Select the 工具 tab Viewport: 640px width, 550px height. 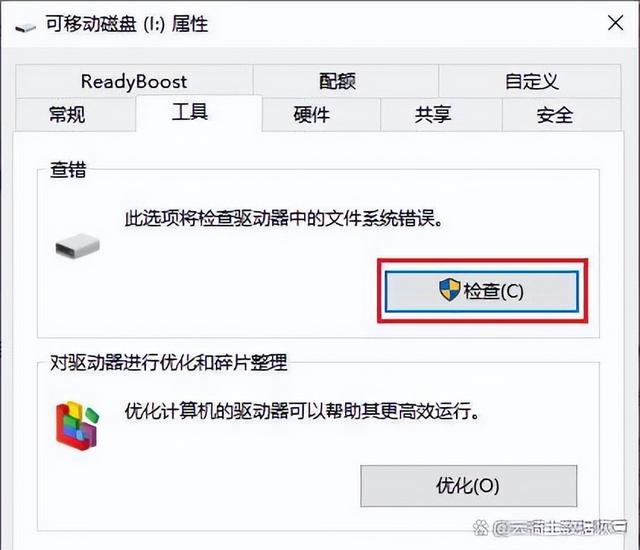point(190,112)
